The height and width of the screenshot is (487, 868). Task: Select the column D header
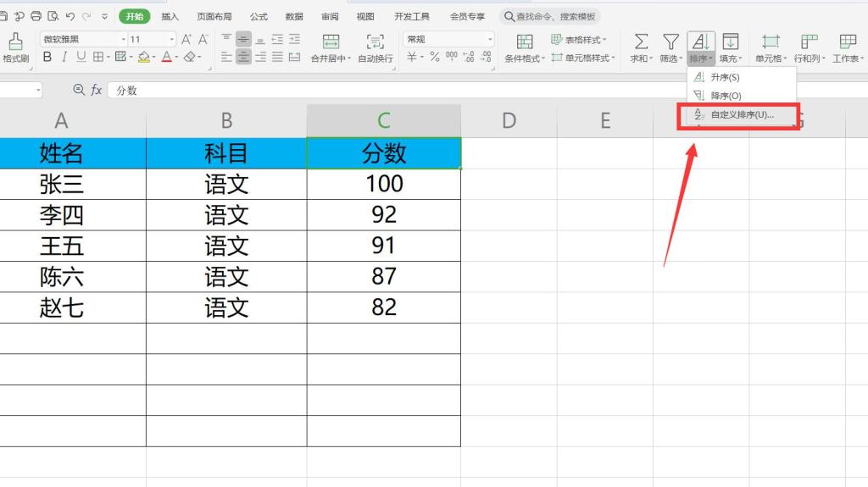[x=509, y=120]
